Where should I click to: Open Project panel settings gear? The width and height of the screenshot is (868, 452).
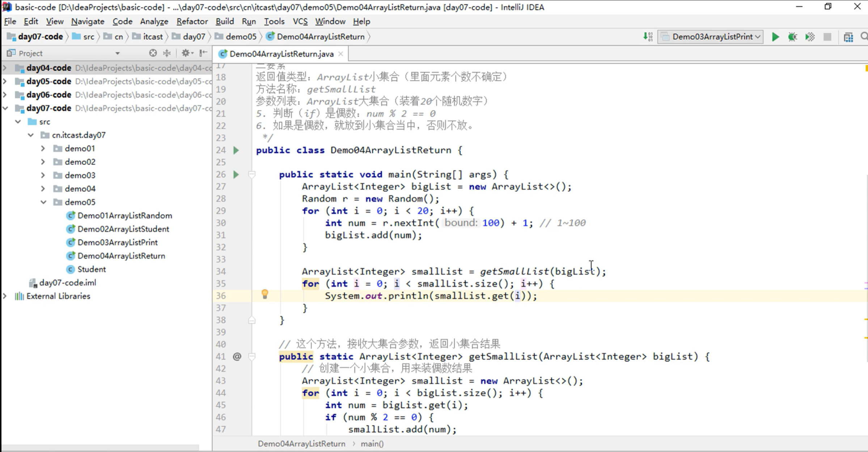[186, 53]
